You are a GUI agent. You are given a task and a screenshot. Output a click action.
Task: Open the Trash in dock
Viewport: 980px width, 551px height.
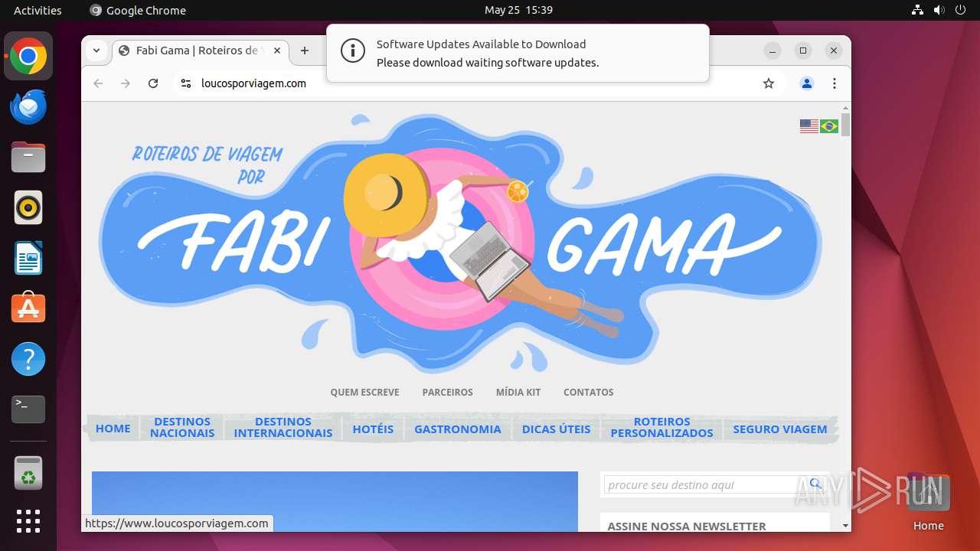(28, 473)
